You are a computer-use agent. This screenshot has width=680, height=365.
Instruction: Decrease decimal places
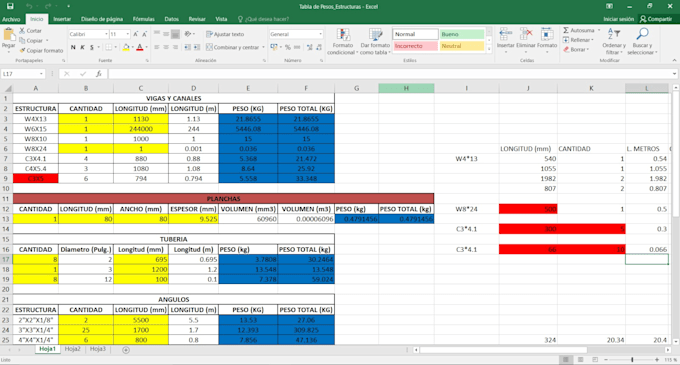tap(319, 47)
